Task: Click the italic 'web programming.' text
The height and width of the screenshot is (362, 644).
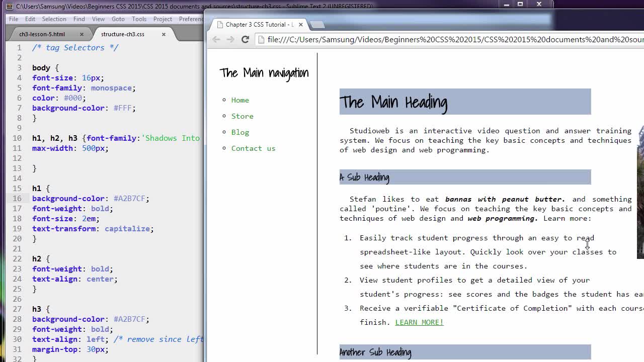Action: [503, 218]
